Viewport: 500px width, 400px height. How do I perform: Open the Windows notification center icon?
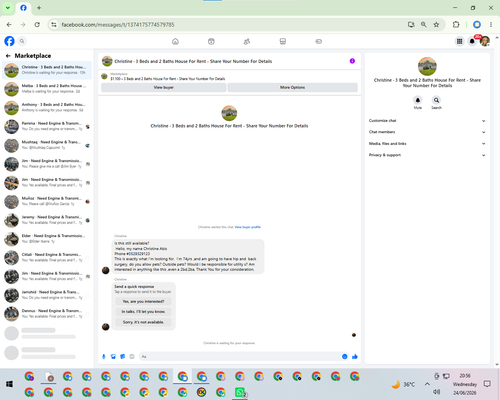click(487, 384)
